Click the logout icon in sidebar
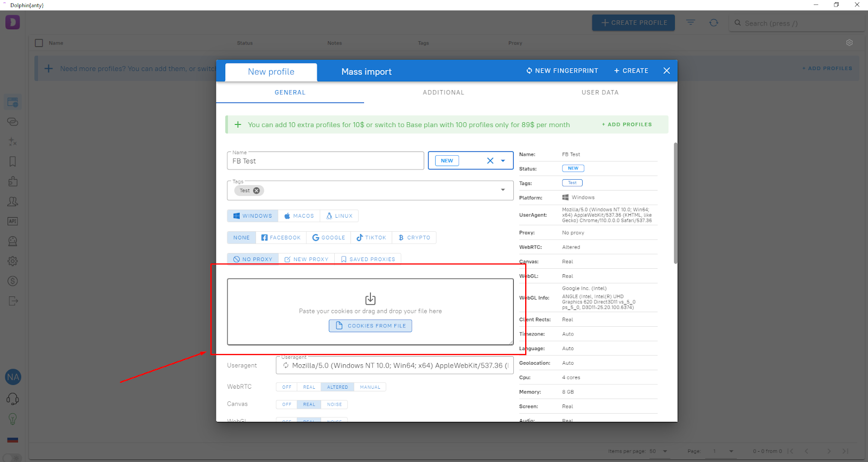Screen dimensions: 868x462 (x=13, y=301)
